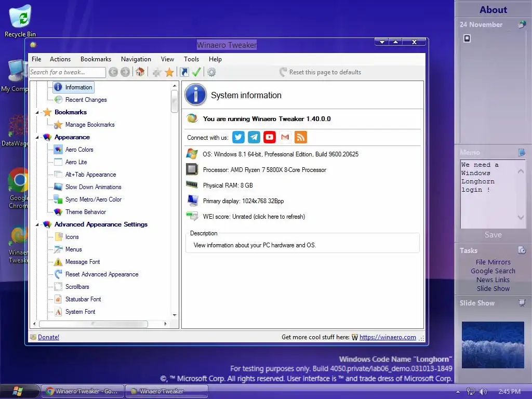This screenshot has width=532, height=399.
Task: Click the orange bookmarks star toolbar icon
Action: (x=169, y=72)
